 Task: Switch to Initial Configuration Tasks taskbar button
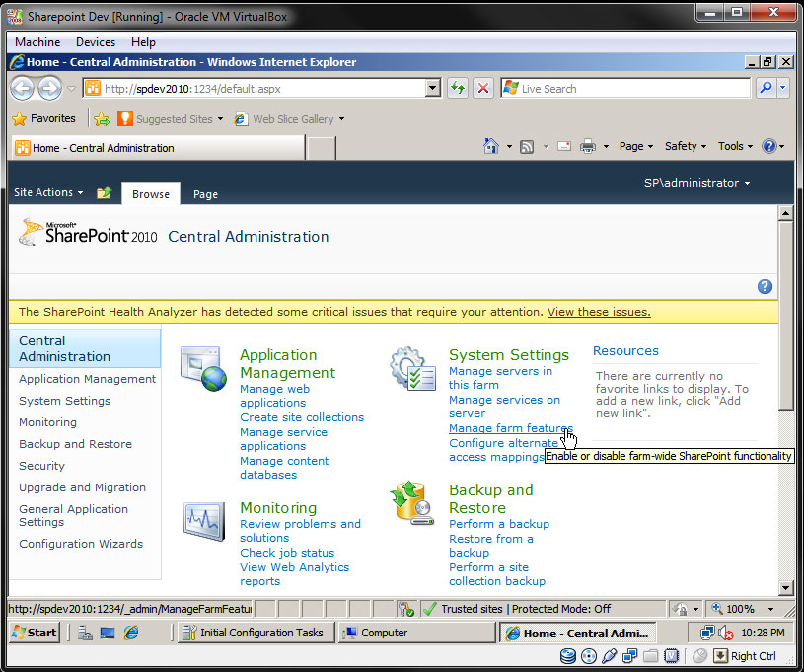256,633
